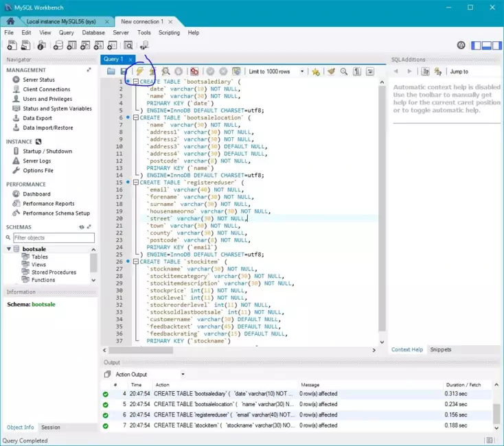The width and height of the screenshot is (504, 446).
Task: Switch to the Session tab
Action: pyautogui.click(x=50, y=427)
